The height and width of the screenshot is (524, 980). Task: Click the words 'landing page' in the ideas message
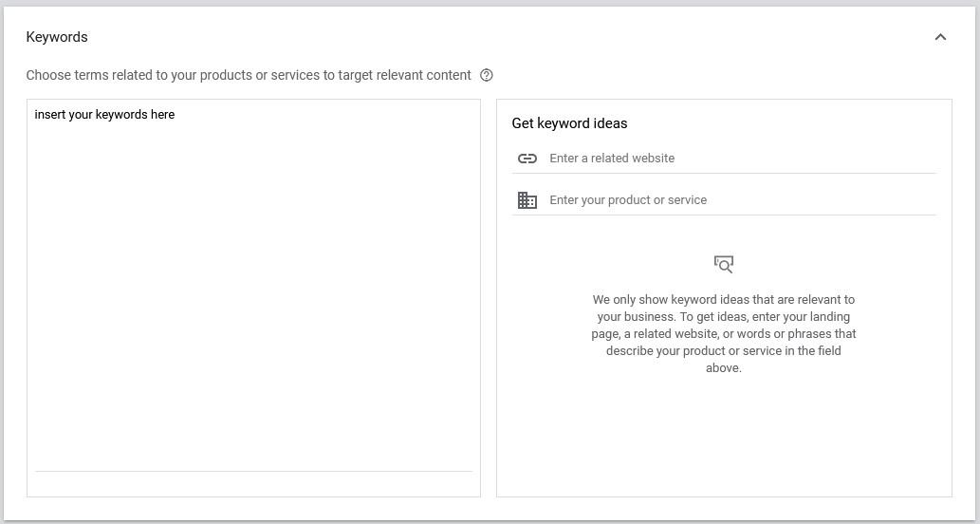click(x=828, y=317)
